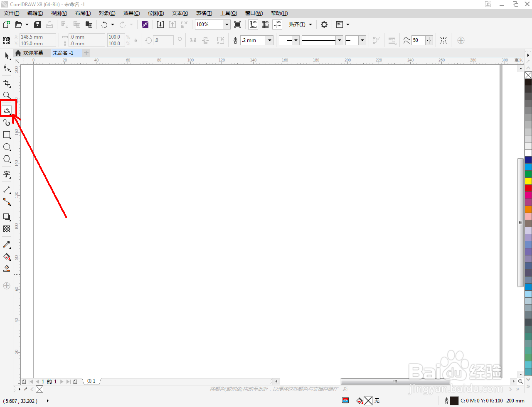532x407 pixels.
Task: Click the Search content purple icon
Action: point(145,25)
